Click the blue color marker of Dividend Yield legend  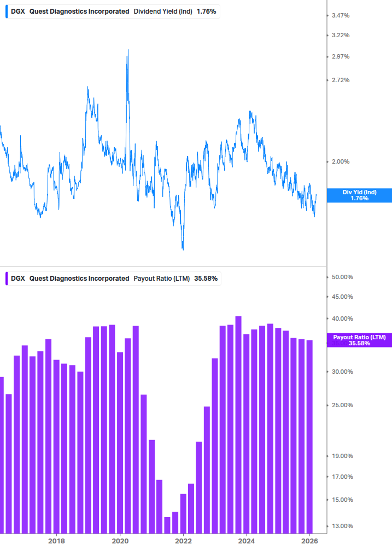[7, 11]
